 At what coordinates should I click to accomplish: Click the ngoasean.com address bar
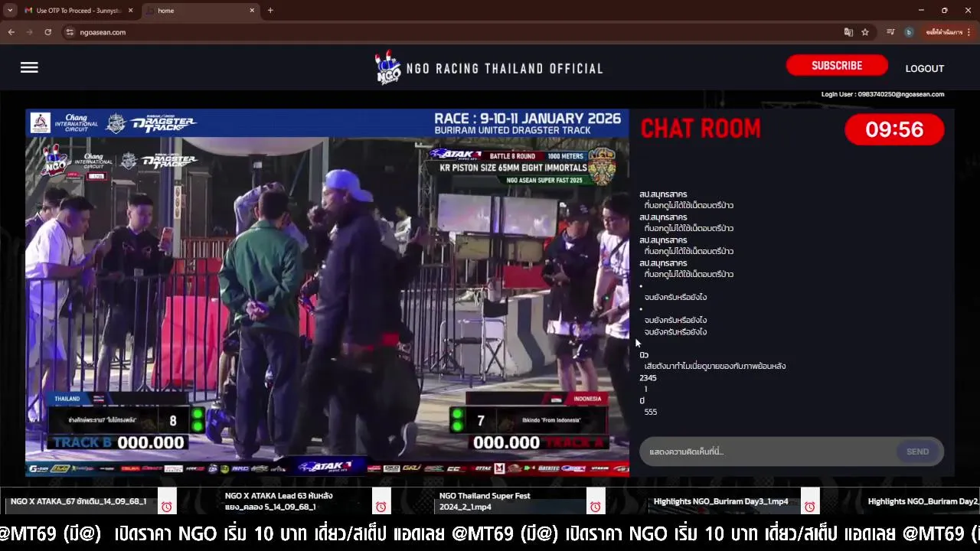coord(452,32)
